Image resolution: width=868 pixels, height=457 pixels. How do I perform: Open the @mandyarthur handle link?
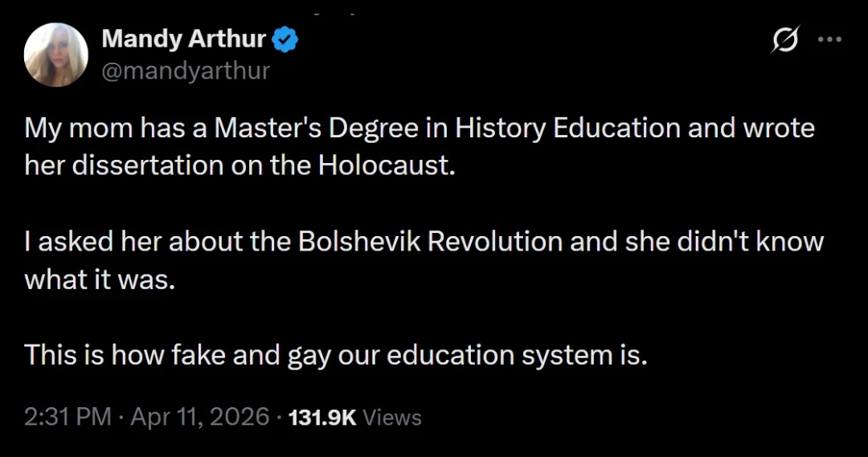pos(186,71)
